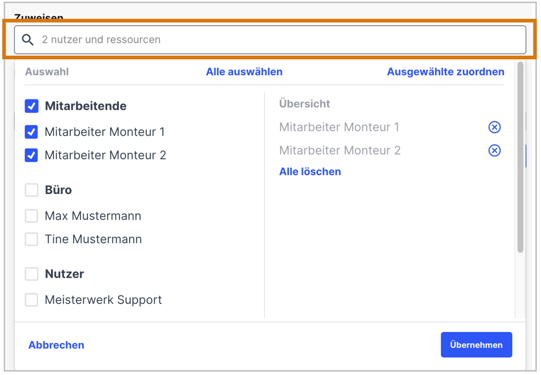The height and width of the screenshot is (375, 541).
Task: Click the Abbrechen link
Action: 56,345
